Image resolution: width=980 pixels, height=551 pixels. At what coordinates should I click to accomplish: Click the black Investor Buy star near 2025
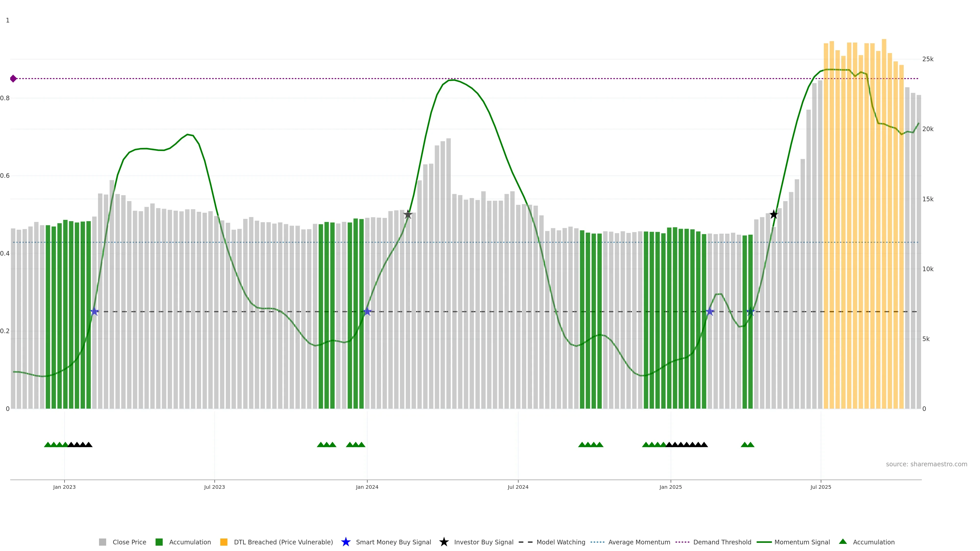tap(774, 215)
